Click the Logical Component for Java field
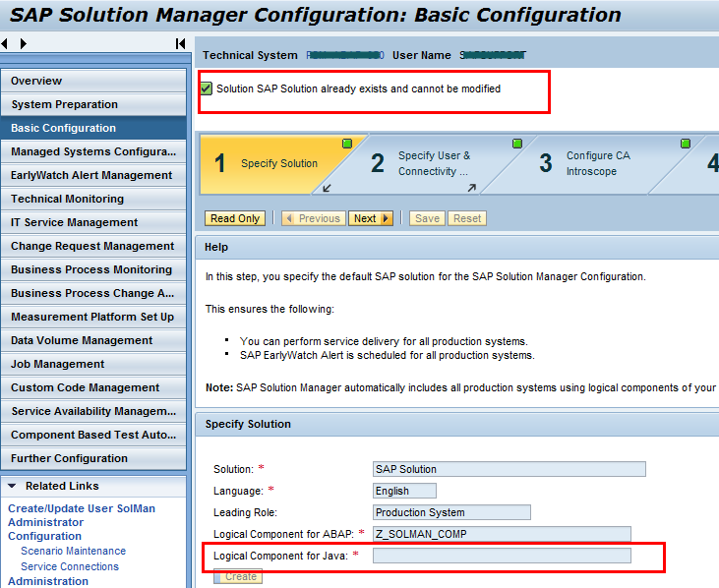Screen dimensions: 719x588 pos(502,556)
